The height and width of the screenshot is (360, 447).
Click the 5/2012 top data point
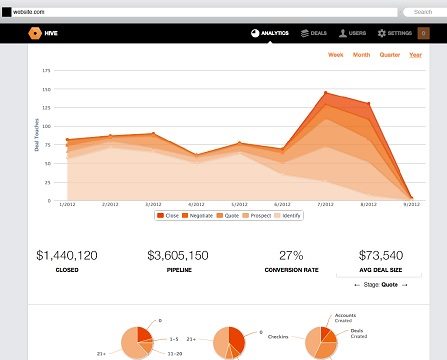coord(239,143)
